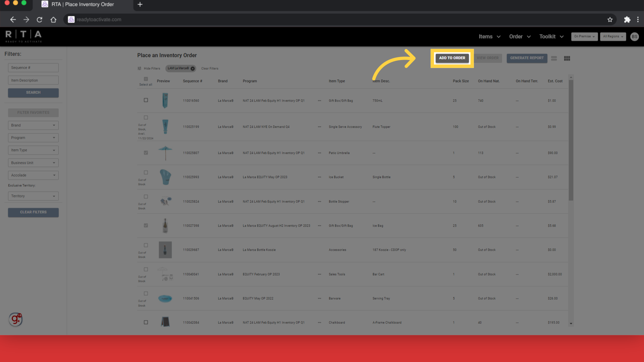Bookmark this page with star icon
The image size is (644, 362).
pos(610,20)
